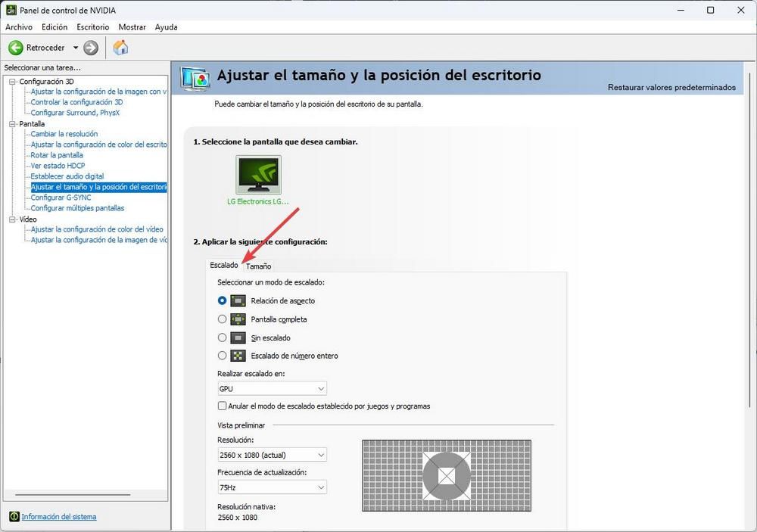Select the LG Electronics monitor thumbnail
Viewport: 757px width, 532px height.
tap(258, 175)
